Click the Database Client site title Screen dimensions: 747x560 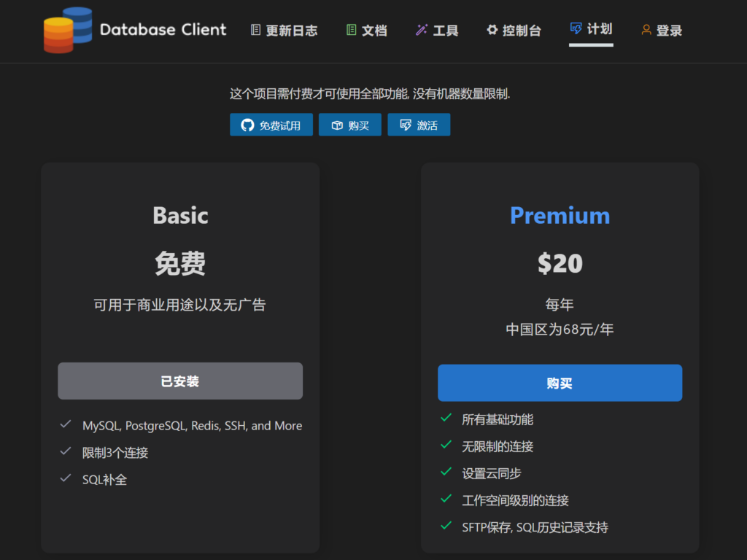[163, 29]
